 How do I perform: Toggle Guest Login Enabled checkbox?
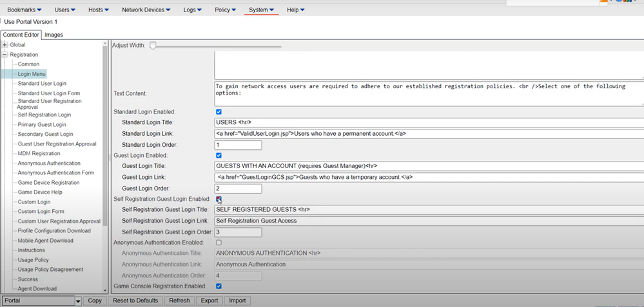point(219,155)
